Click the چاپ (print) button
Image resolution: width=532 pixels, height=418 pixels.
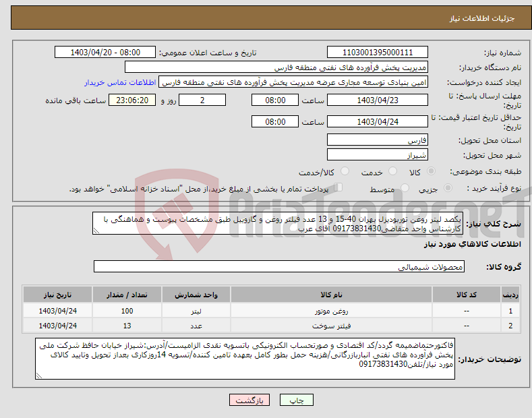(296, 400)
